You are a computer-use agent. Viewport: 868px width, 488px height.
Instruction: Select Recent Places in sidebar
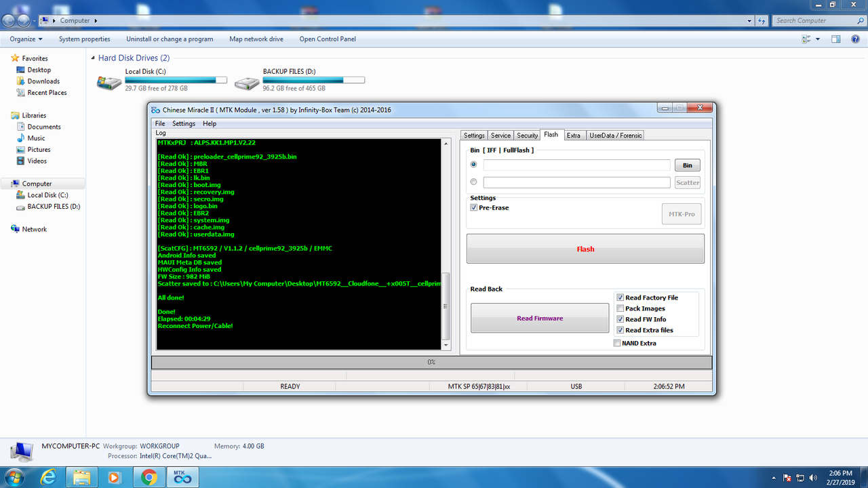coord(47,93)
